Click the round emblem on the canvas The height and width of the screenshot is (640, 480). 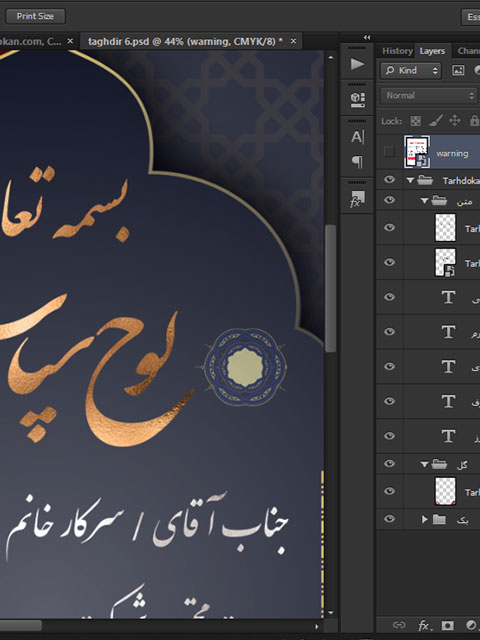coord(245,367)
